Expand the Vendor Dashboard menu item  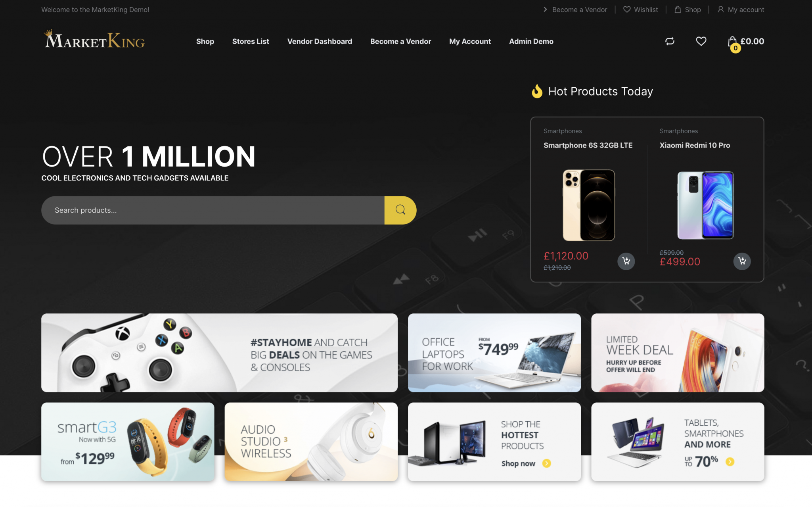pos(319,41)
